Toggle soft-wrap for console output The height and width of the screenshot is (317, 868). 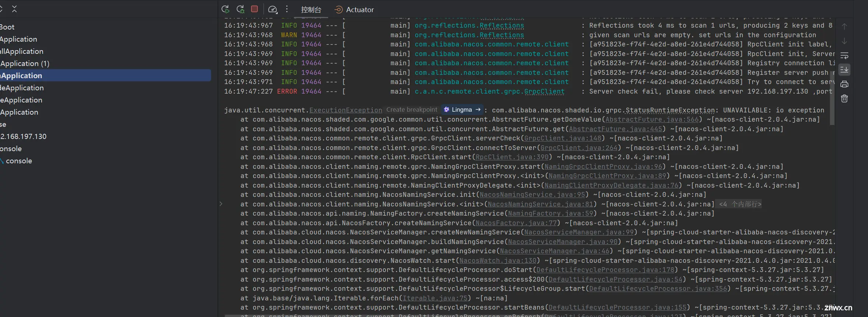pyautogui.click(x=844, y=55)
